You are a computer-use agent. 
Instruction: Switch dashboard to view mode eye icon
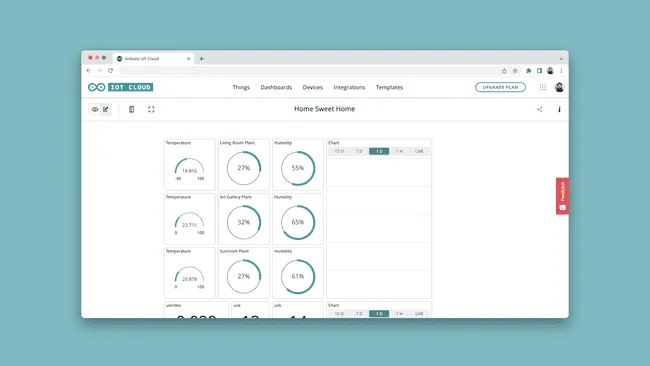pos(95,109)
